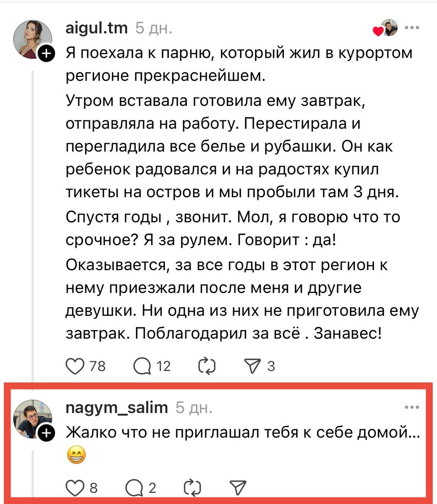Visit the nagym_salim username link
Viewport: 437px width, 504px height.
tap(117, 408)
